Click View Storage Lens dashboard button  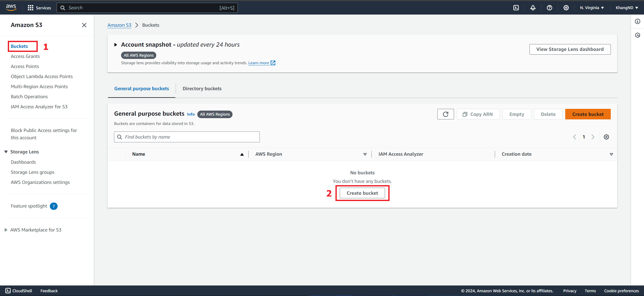(x=570, y=49)
